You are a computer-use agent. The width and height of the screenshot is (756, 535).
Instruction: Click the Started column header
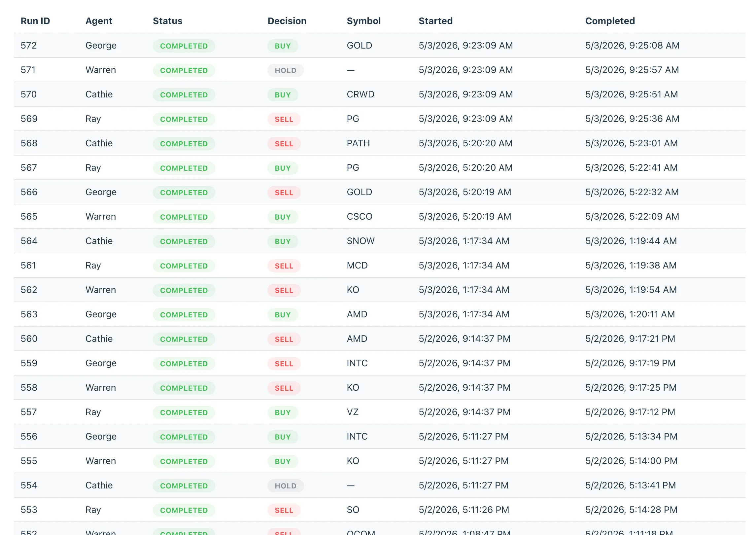435,21
